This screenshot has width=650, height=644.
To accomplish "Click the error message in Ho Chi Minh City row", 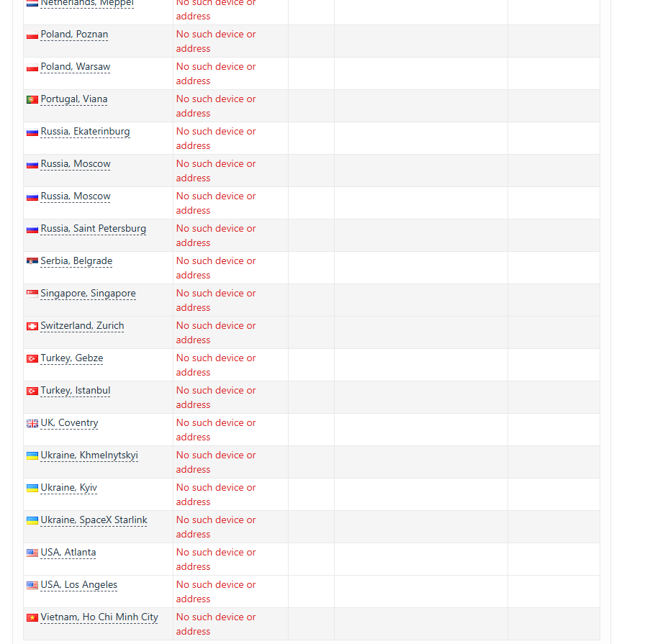I will (216, 624).
